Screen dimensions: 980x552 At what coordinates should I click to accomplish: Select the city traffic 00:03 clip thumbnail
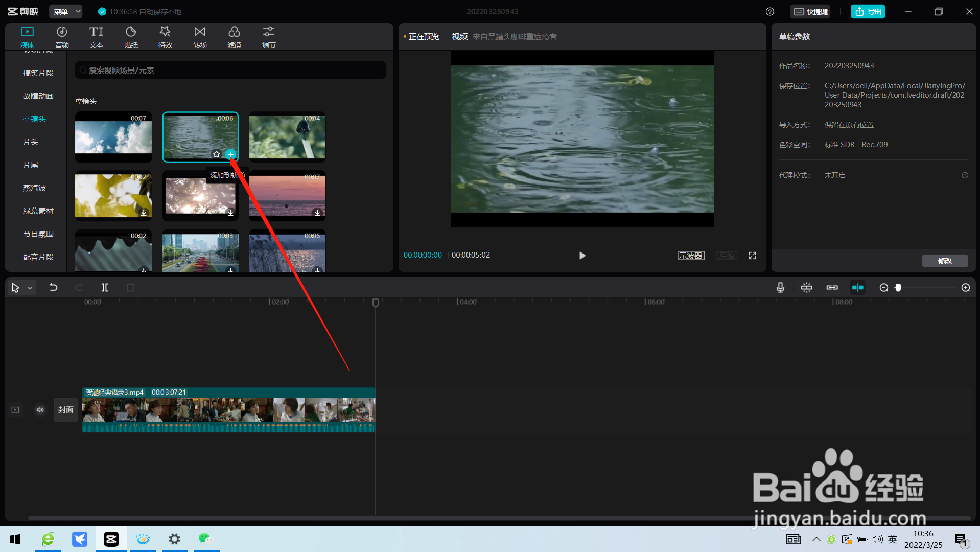pos(200,250)
